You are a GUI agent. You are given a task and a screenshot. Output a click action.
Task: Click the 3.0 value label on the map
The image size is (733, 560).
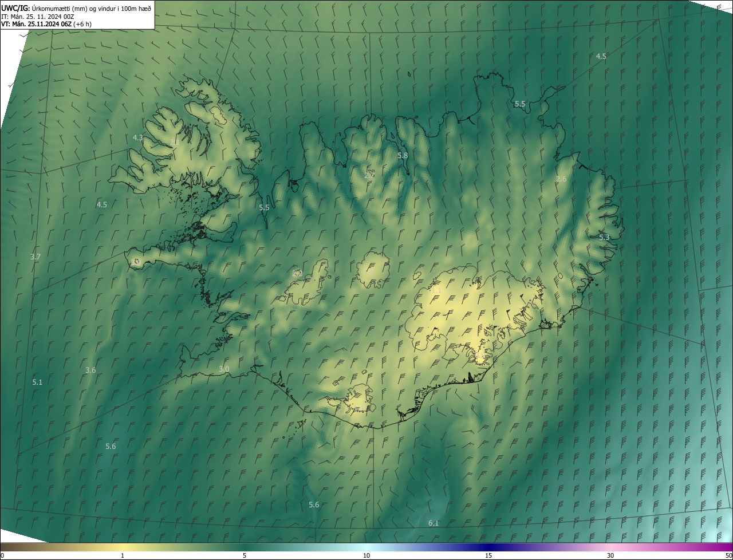(224, 369)
